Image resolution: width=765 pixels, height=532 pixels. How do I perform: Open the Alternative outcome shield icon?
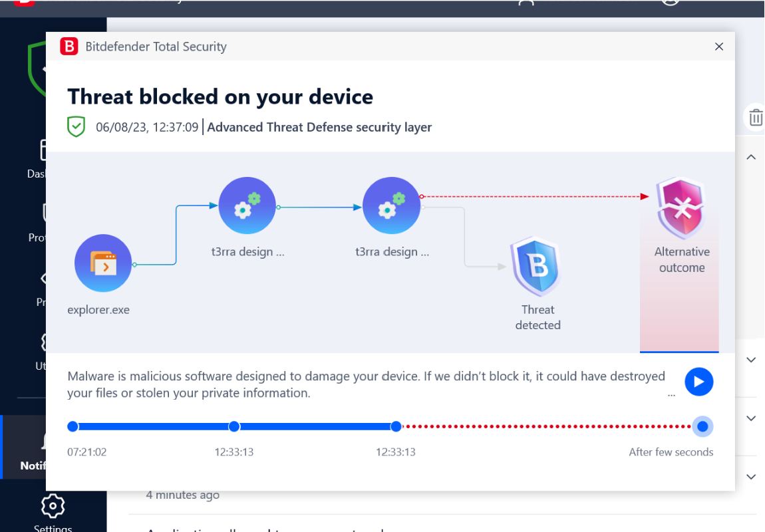pyautogui.click(x=681, y=207)
